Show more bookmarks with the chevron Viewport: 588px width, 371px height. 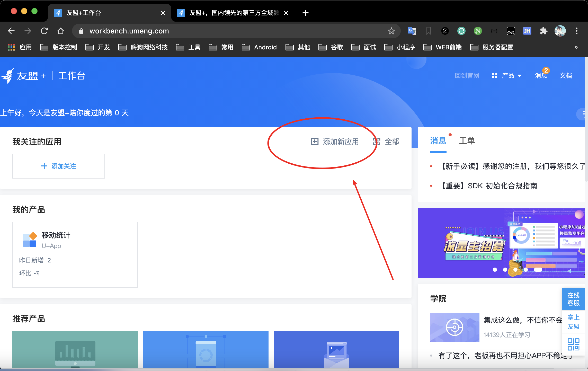pos(576,47)
